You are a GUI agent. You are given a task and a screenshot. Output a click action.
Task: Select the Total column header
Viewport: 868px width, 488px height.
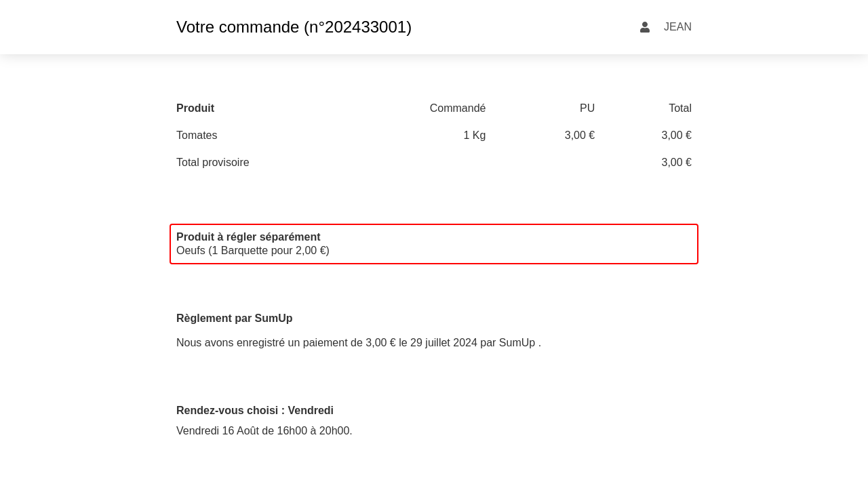(679, 108)
